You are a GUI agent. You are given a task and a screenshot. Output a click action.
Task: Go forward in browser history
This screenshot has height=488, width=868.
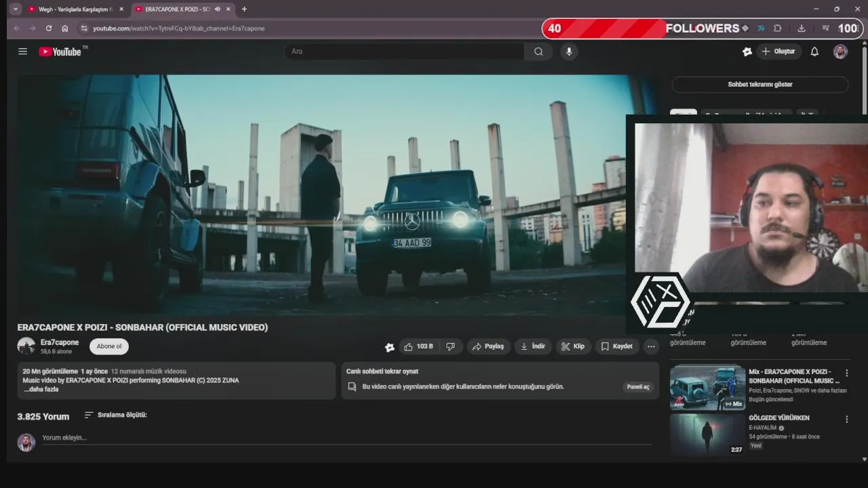(x=33, y=28)
